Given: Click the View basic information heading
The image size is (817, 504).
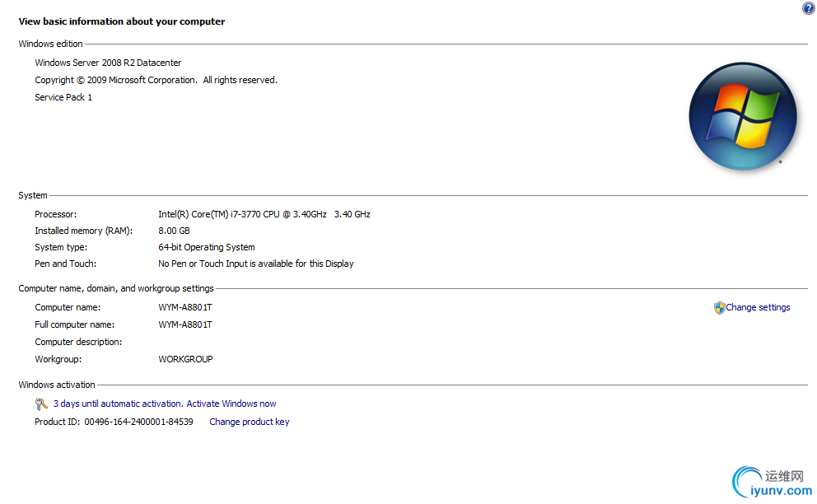Looking at the screenshot, I should click(x=122, y=22).
